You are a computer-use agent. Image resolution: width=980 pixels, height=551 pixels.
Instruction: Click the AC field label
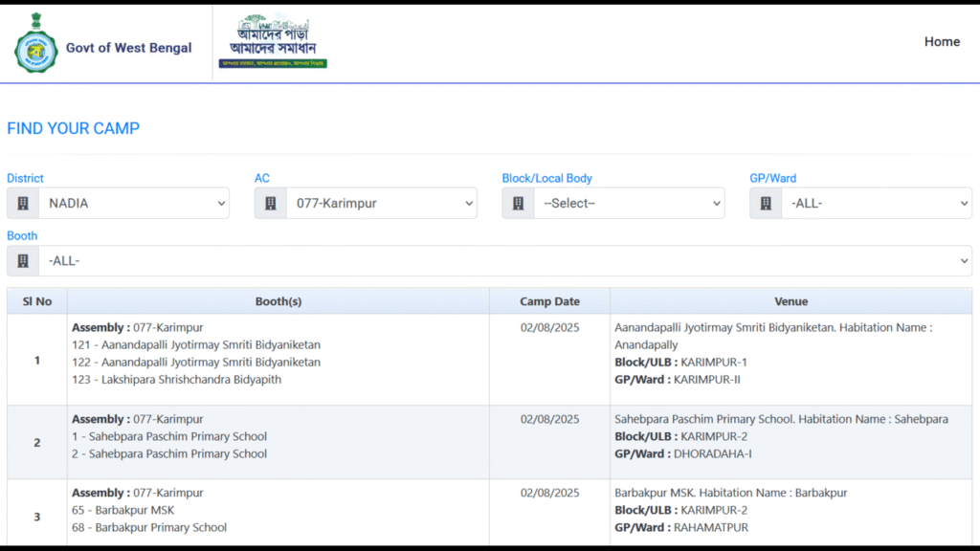tap(262, 178)
